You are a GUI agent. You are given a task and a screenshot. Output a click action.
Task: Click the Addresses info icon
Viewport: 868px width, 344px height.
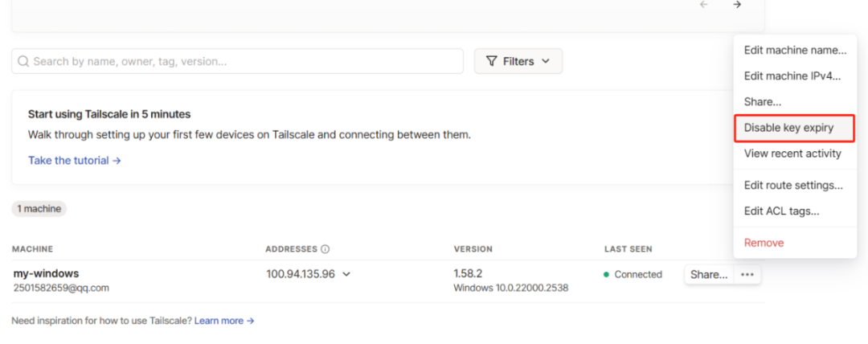(x=325, y=249)
